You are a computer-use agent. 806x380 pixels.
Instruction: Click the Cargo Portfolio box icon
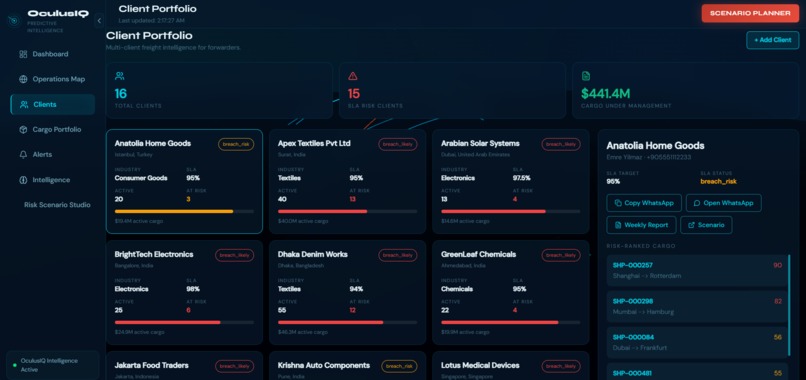23,130
